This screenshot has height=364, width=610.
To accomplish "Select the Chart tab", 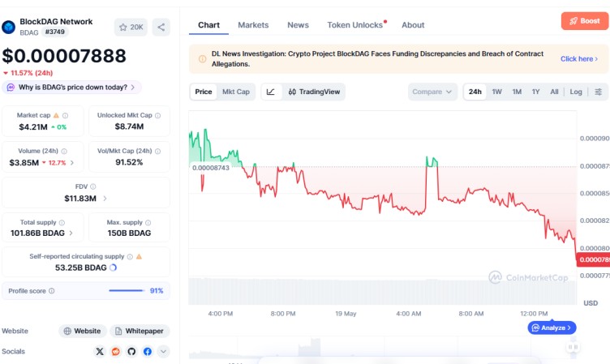I will tap(209, 25).
